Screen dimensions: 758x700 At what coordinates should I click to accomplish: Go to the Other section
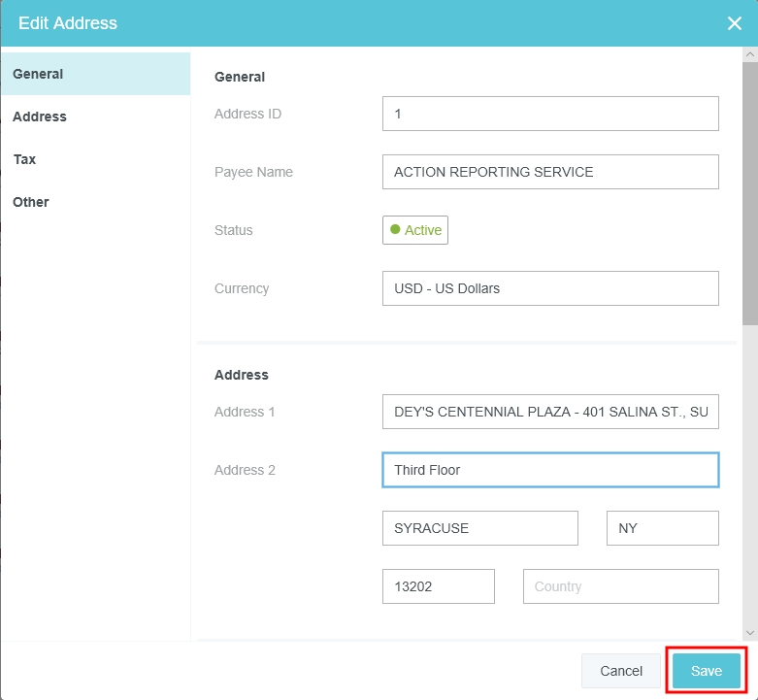(x=95, y=202)
